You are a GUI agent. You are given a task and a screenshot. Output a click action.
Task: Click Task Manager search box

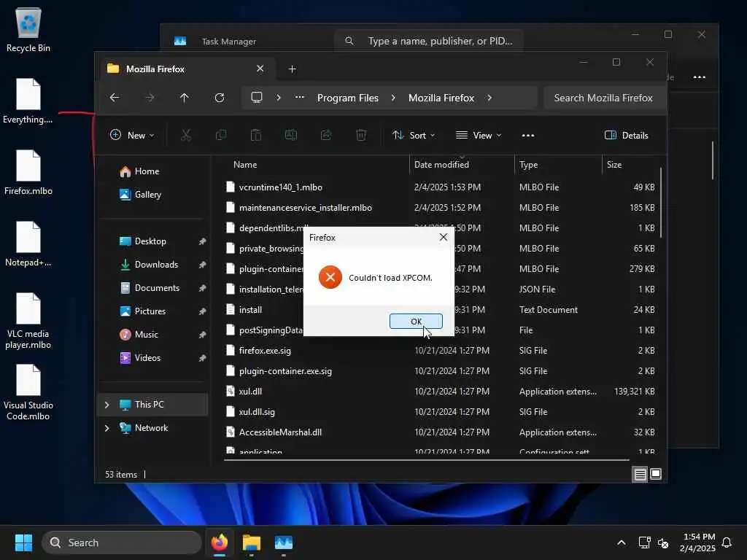pyautogui.click(x=429, y=41)
